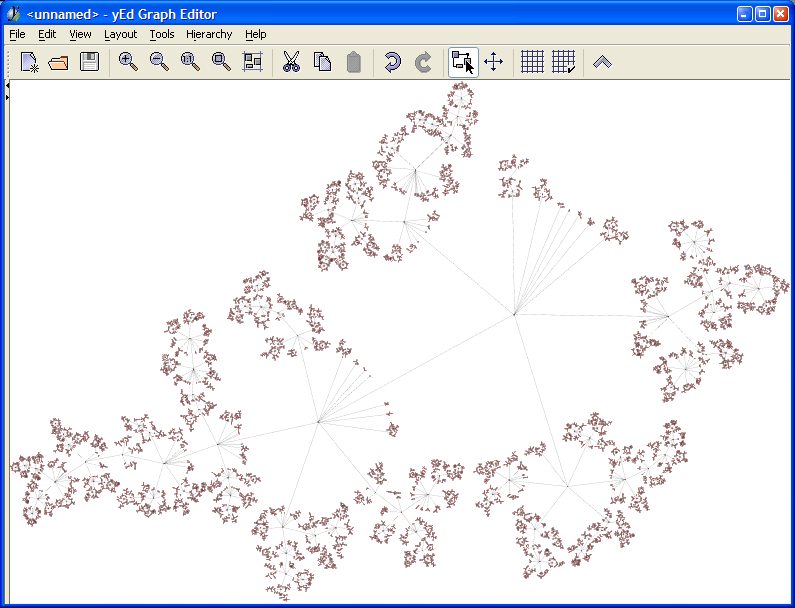Zoom in with the plus magnifier

128,62
